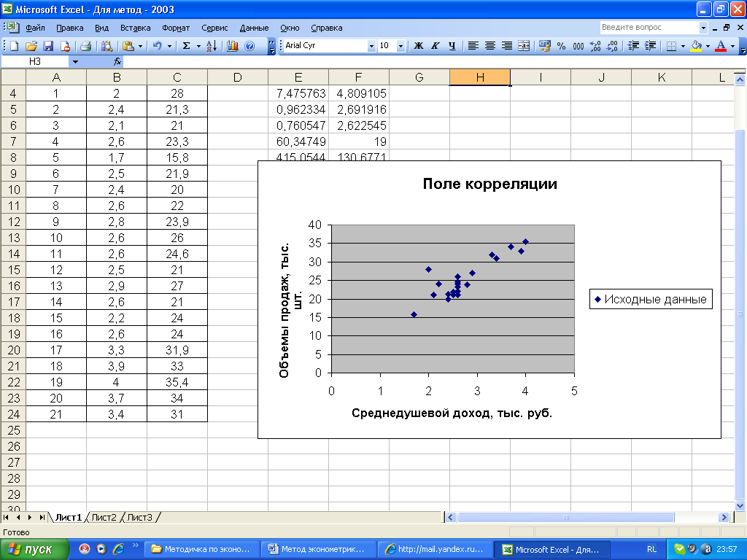Switch to Метод эконометрик... Word taskbar button
This screenshot has height=560, width=747.
point(318,549)
